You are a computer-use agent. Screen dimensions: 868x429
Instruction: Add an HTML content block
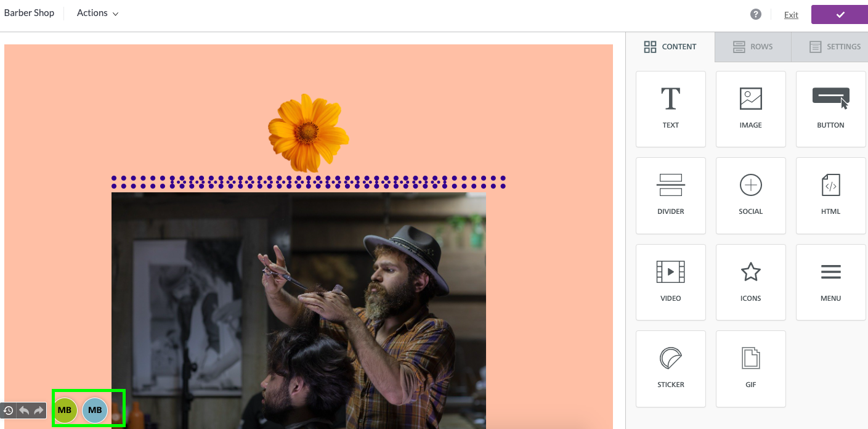pos(830,195)
